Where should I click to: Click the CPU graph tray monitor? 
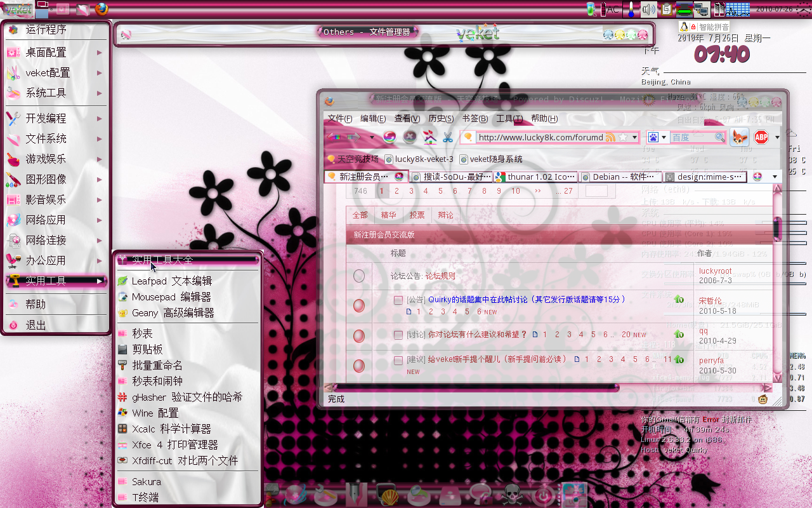(x=738, y=9)
